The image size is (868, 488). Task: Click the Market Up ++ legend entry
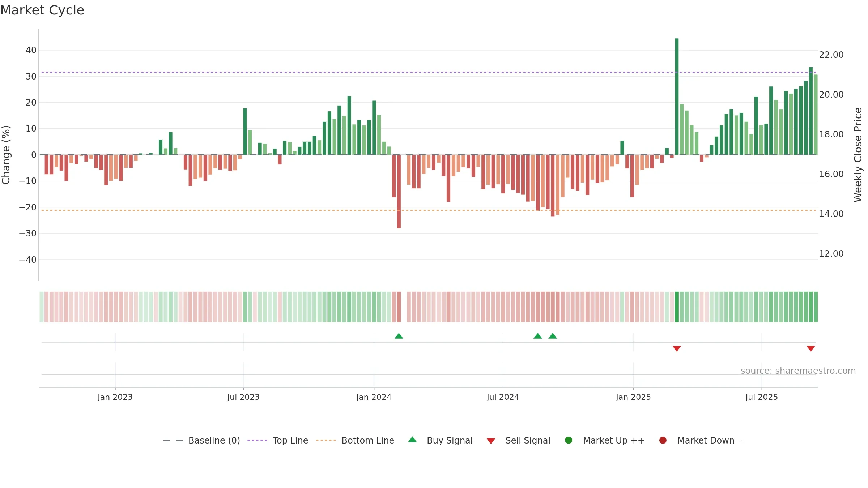605,440
